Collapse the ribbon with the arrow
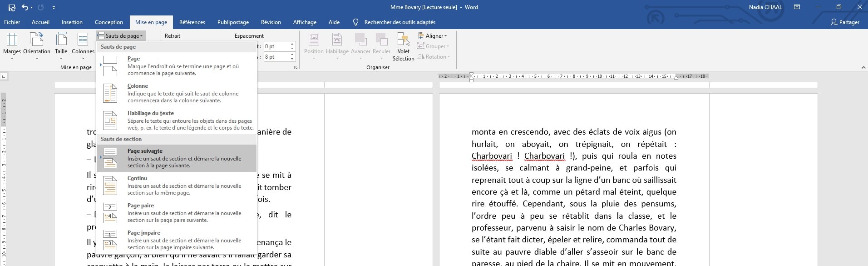Viewport: 868px width, 266px height. click(863, 67)
